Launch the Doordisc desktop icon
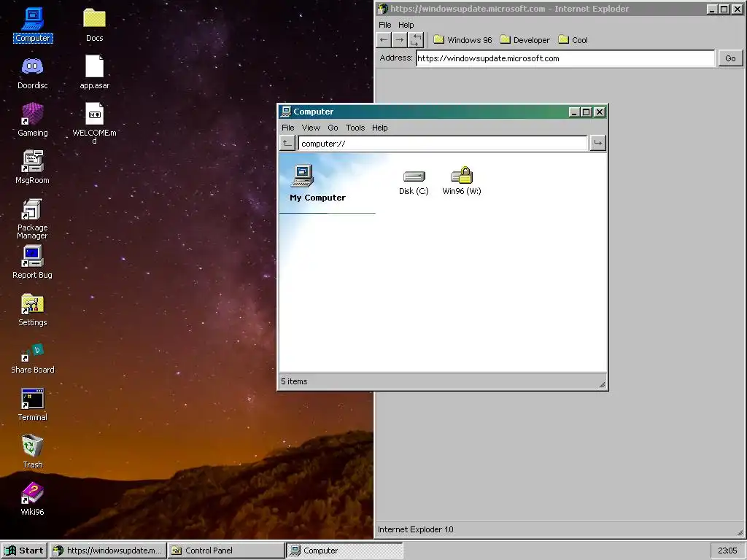The height and width of the screenshot is (560, 747). tap(32, 72)
